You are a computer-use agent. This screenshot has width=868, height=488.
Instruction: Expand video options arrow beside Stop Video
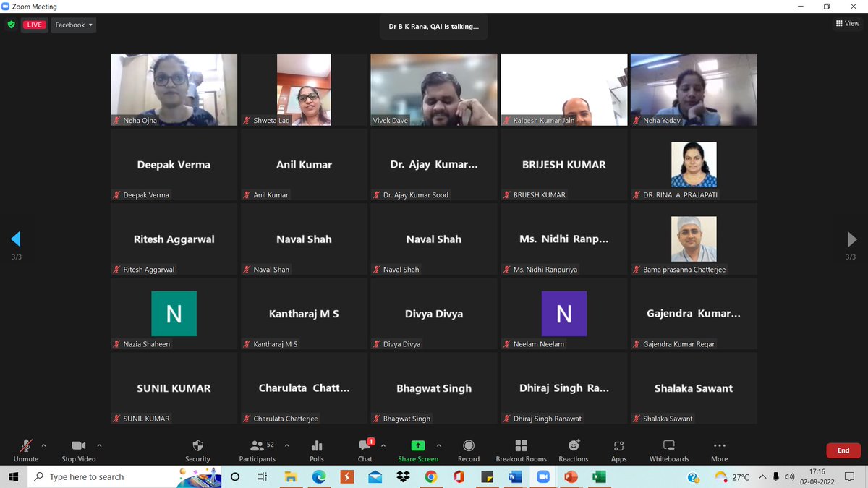pyautogui.click(x=99, y=445)
